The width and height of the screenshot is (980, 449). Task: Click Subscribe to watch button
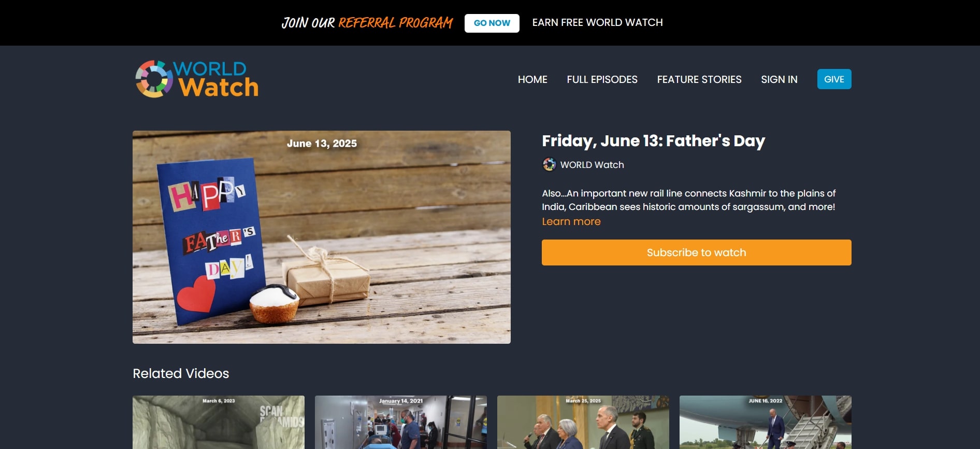click(696, 252)
